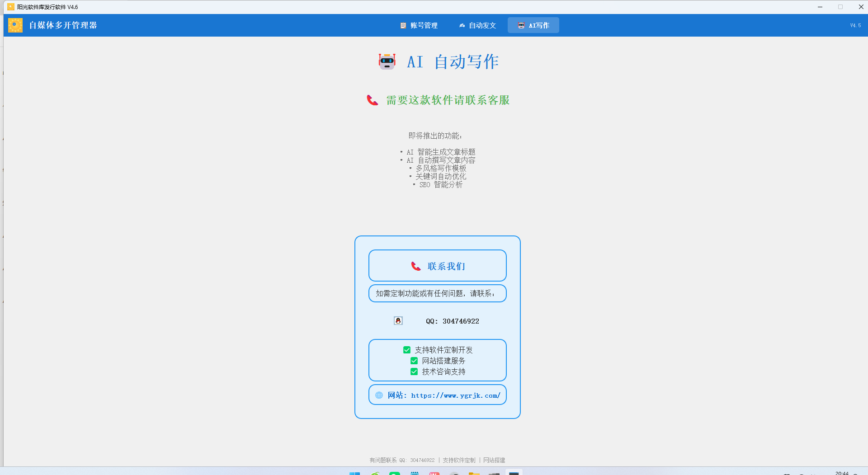The image size is (868, 475).
Task: Open the Windows Start menu in the taskbar
Action: click(354, 473)
